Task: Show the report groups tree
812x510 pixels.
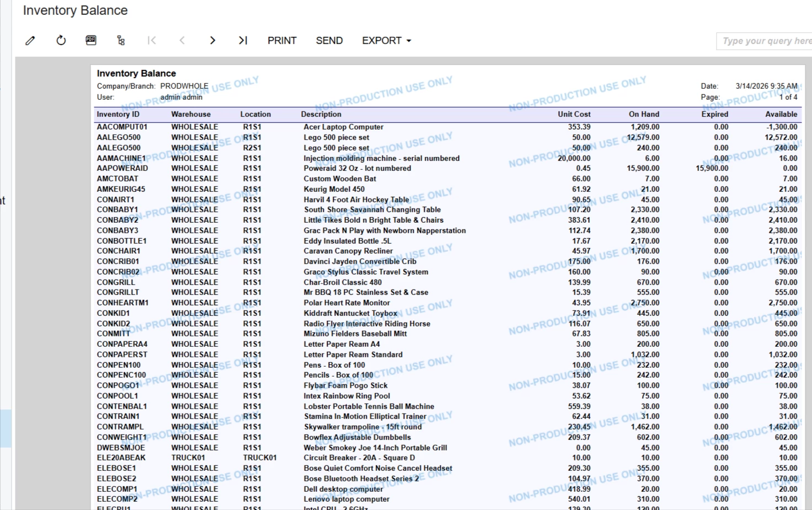Action: (x=121, y=40)
